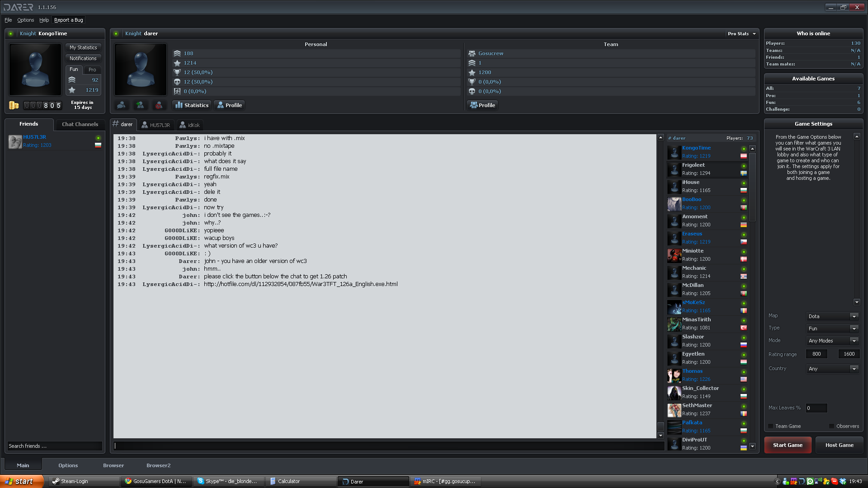
Task: Click the green status dot beside Knight KongoTime
Action: click(11, 33)
